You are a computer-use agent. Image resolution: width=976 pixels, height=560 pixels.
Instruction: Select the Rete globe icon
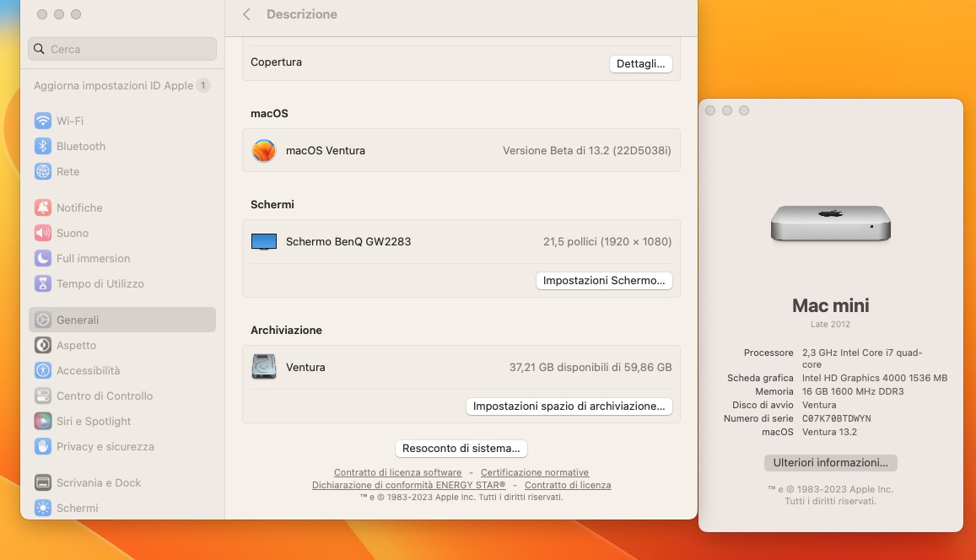coord(43,172)
